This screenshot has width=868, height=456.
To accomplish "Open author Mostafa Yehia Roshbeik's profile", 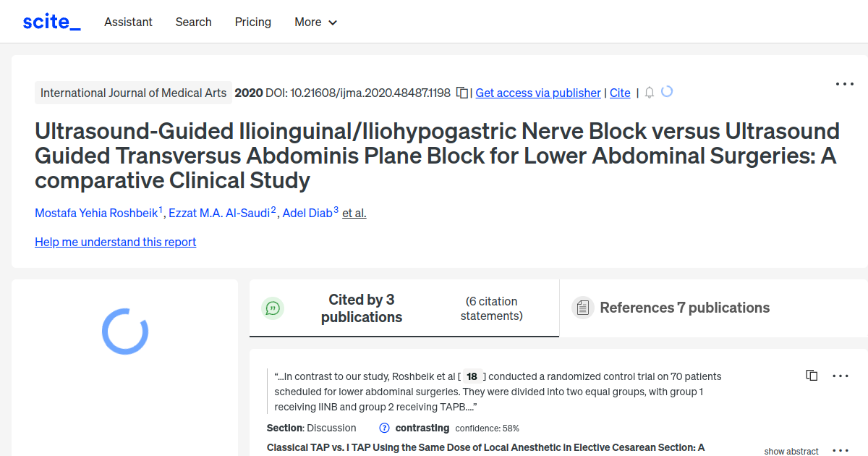I will pos(97,213).
